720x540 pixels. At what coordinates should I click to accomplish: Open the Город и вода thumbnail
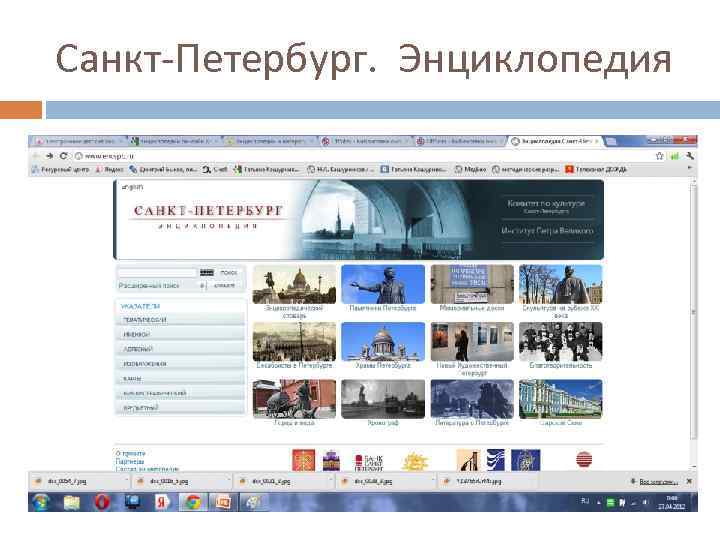tap(294, 399)
